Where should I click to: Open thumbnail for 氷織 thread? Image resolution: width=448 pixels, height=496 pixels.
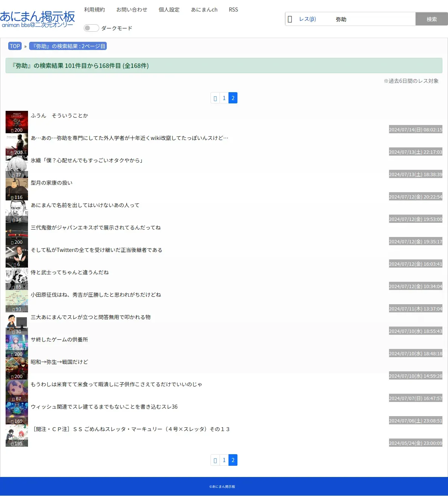(x=17, y=167)
